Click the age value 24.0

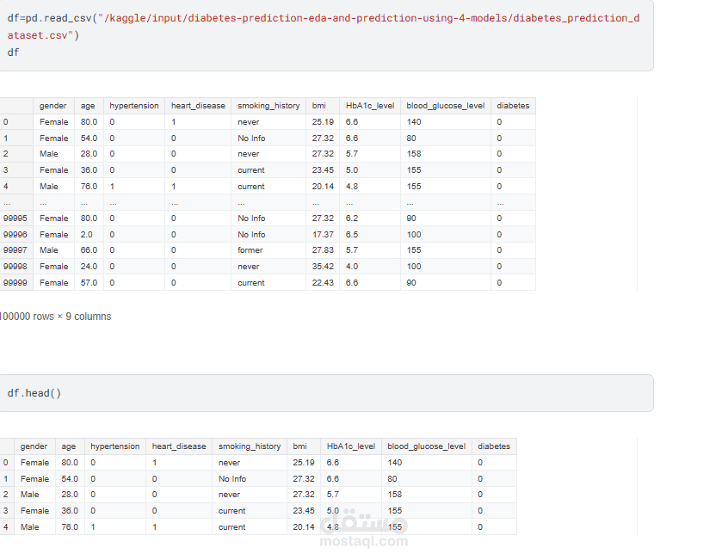point(89,267)
